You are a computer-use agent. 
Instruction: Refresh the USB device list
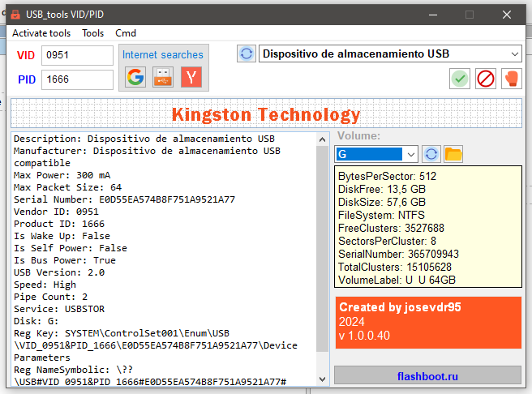[247, 54]
